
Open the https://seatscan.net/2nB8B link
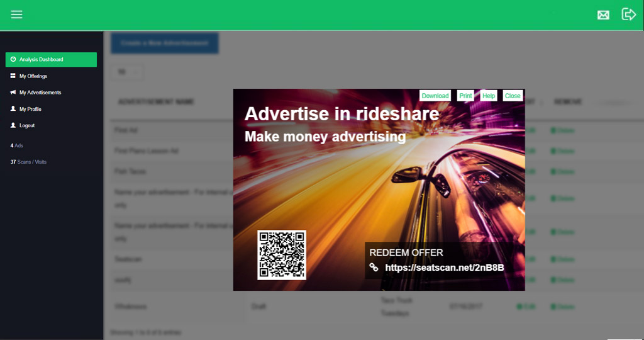tap(445, 268)
